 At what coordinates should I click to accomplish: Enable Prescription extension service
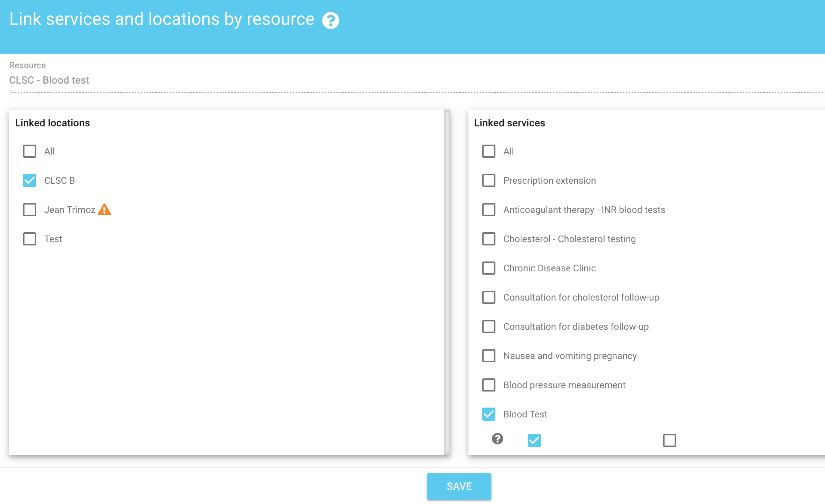coord(488,180)
